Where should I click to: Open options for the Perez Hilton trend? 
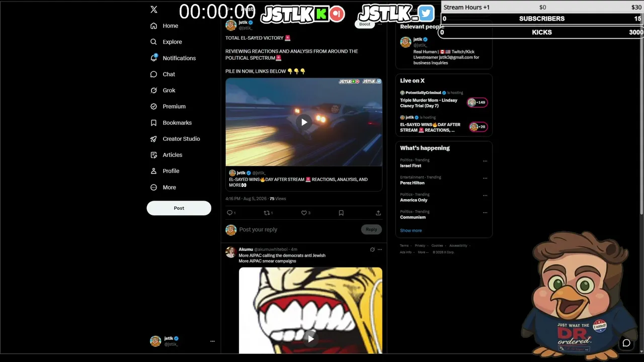point(485,178)
